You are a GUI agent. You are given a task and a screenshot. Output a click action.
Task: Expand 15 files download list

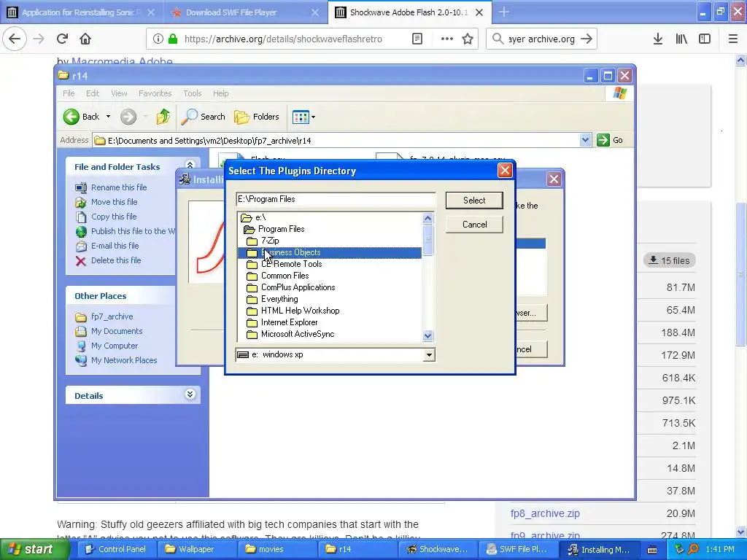tap(670, 260)
